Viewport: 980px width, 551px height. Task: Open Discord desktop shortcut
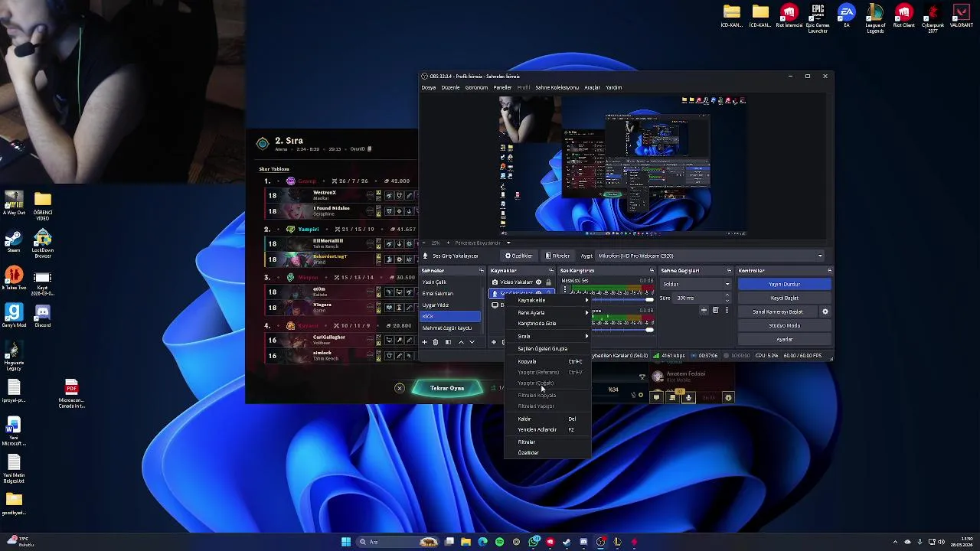coord(42,315)
